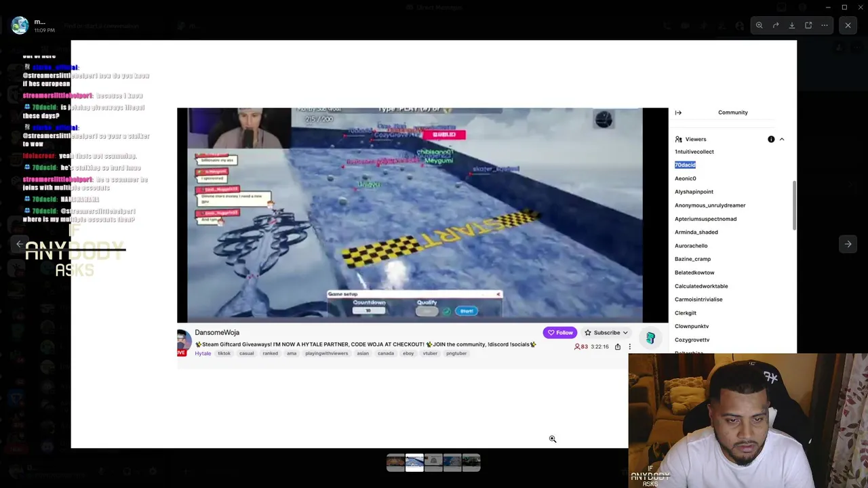Click the vtuber tag

[x=430, y=353]
